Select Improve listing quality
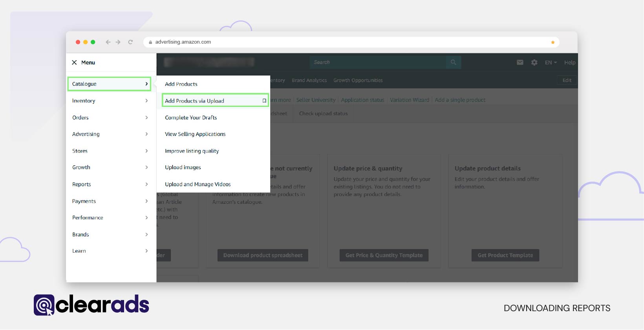 point(192,151)
